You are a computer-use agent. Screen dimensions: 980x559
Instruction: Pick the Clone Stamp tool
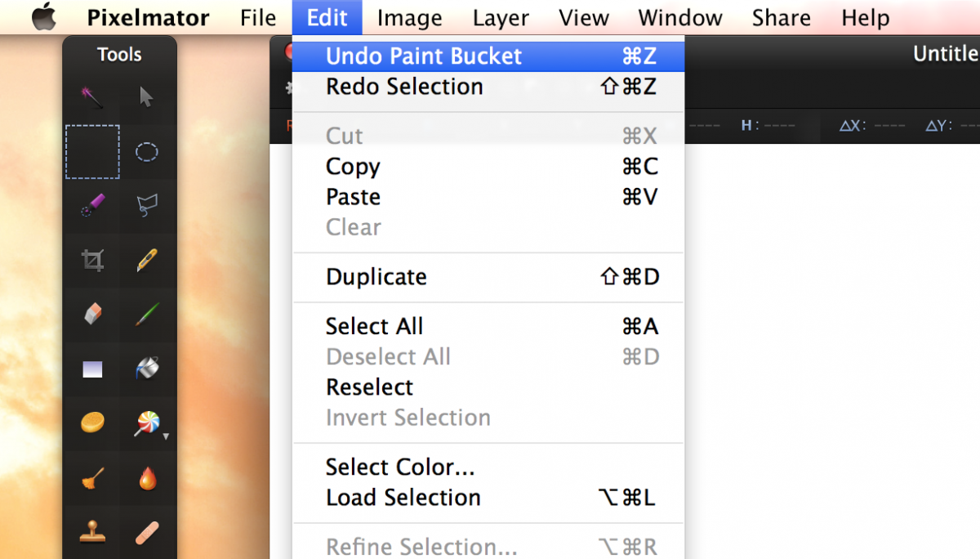click(x=92, y=532)
